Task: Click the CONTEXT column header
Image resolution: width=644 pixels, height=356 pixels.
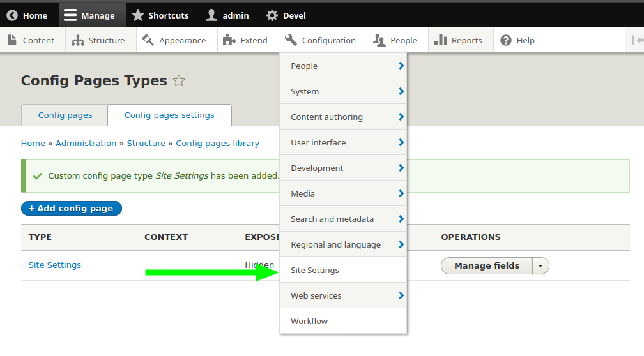Action: click(x=166, y=237)
